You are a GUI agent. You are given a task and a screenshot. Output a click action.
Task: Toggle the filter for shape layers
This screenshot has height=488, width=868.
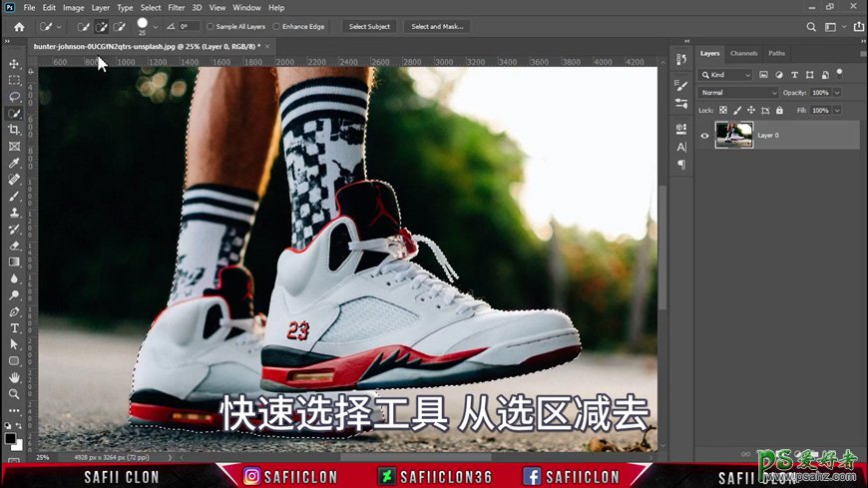810,75
